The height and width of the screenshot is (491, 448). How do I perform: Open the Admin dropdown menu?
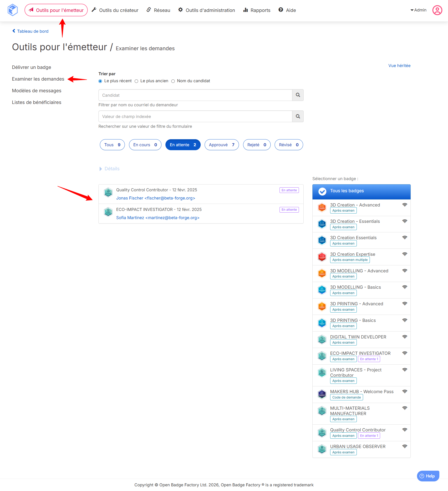pyautogui.click(x=418, y=10)
